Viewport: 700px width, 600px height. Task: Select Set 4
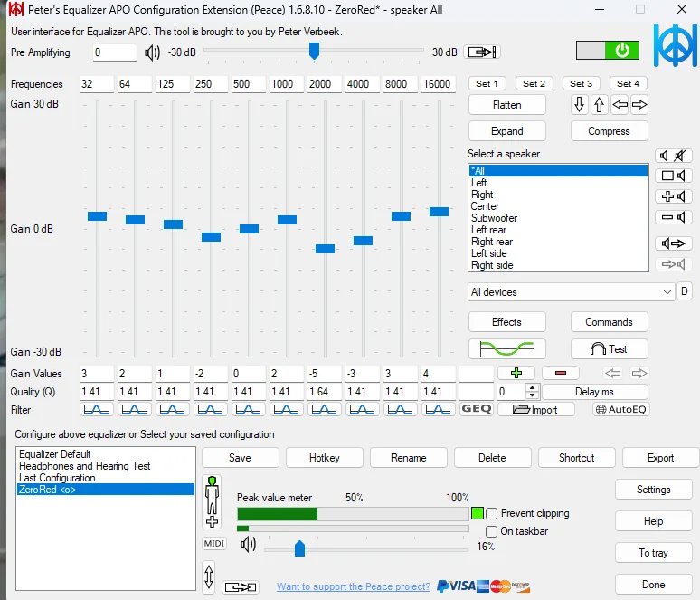click(x=628, y=83)
